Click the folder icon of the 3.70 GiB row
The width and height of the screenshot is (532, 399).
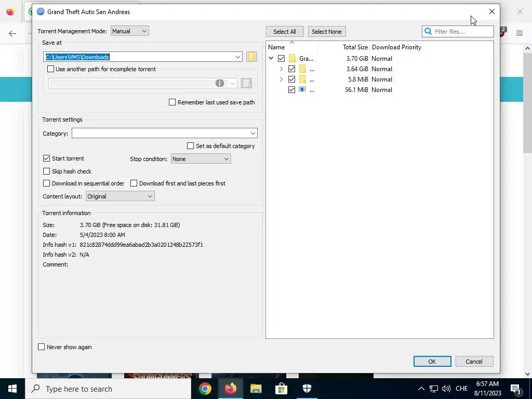click(x=292, y=58)
